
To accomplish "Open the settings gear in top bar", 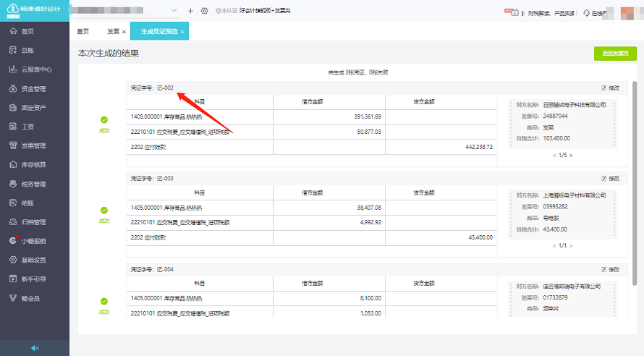I will click(x=204, y=11).
